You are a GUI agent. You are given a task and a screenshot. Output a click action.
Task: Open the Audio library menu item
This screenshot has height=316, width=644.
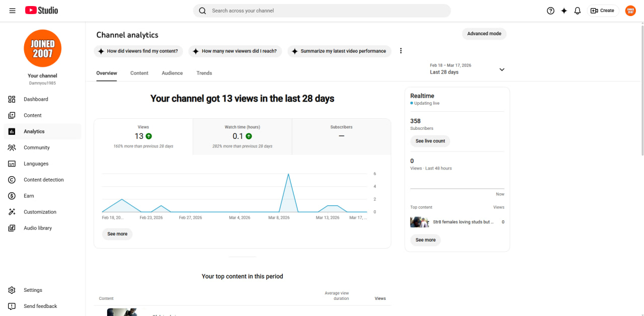coord(42,228)
